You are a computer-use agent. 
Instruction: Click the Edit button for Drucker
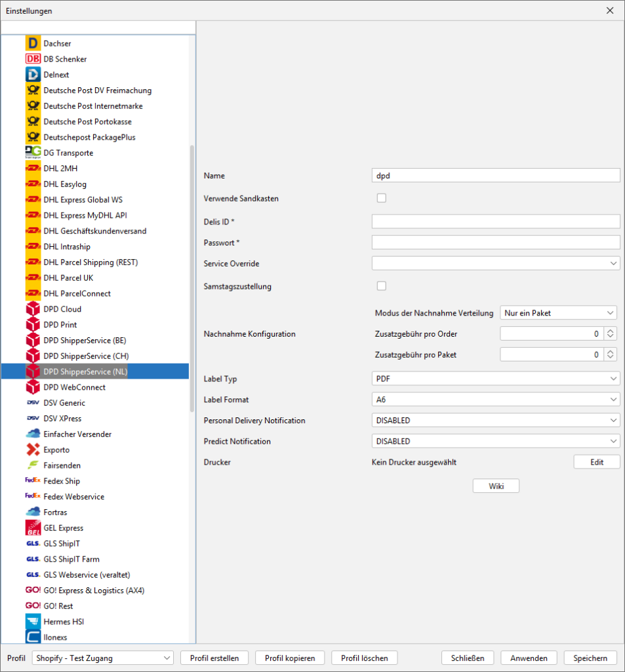596,462
